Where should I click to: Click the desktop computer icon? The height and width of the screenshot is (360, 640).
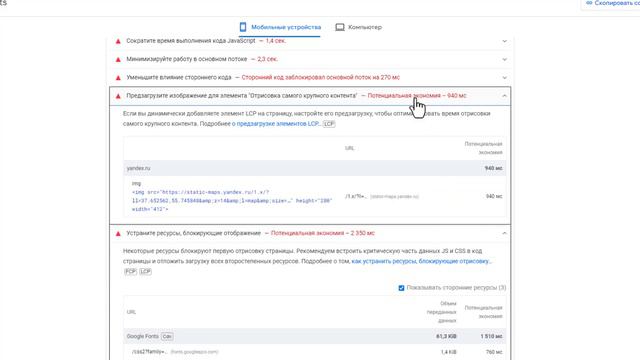point(340,27)
